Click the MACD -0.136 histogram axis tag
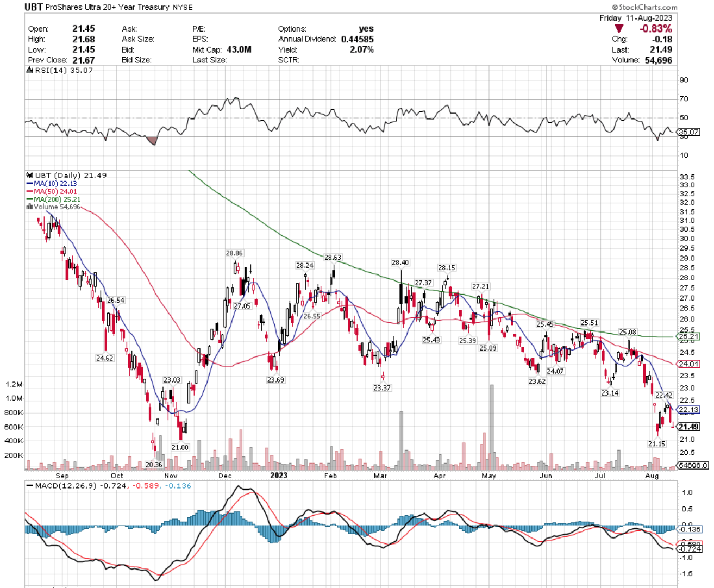The height and width of the screenshot is (588, 714). [x=689, y=529]
